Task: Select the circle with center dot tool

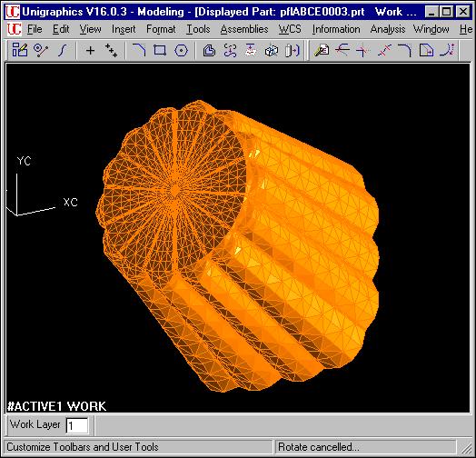Action: [182, 50]
